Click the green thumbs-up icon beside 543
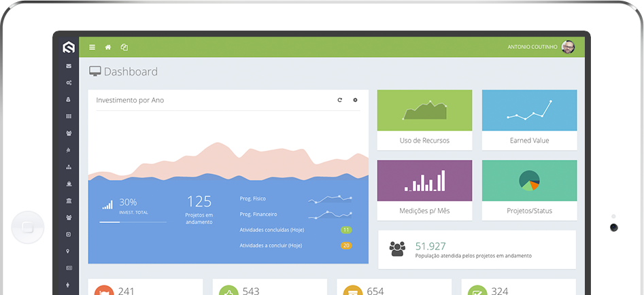The image size is (644, 295). (228, 290)
